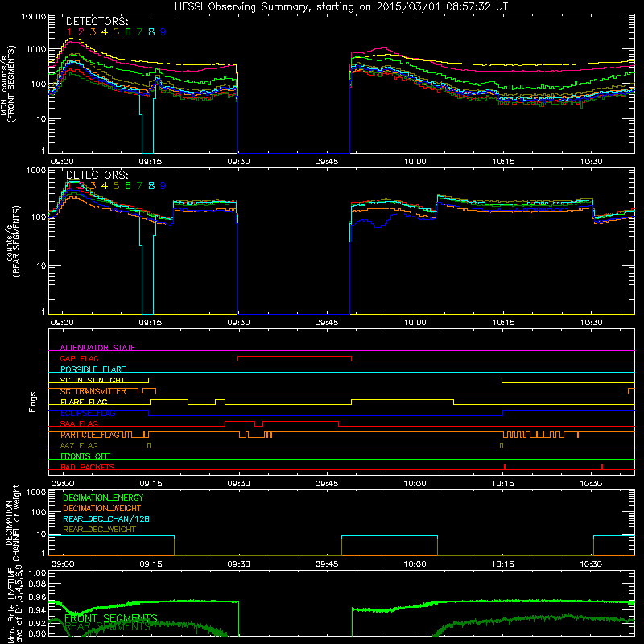Screen dimensions: 644x644
Task: Select the REAR_DEC_CHAN/128 legend entry
Action: 106,518
